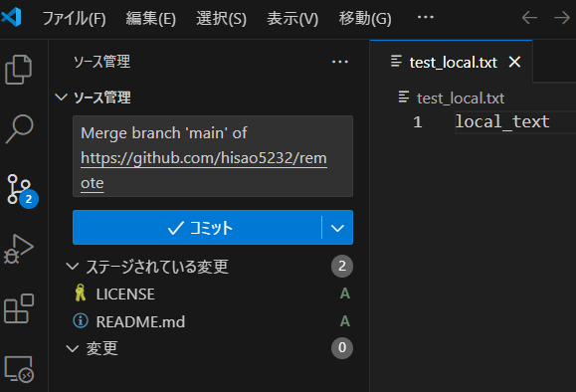The height and width of the screenshot is (392, 576).
Task: Open the Remote Explorer icon
Action: [19, 369]
